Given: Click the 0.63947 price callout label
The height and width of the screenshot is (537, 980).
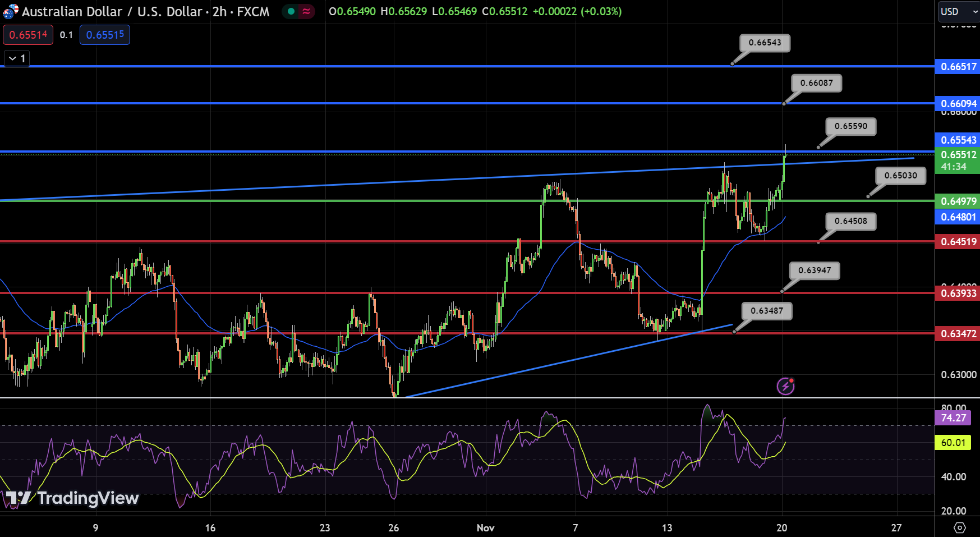Looking at the screenshot, I should (x=815, y=270).
